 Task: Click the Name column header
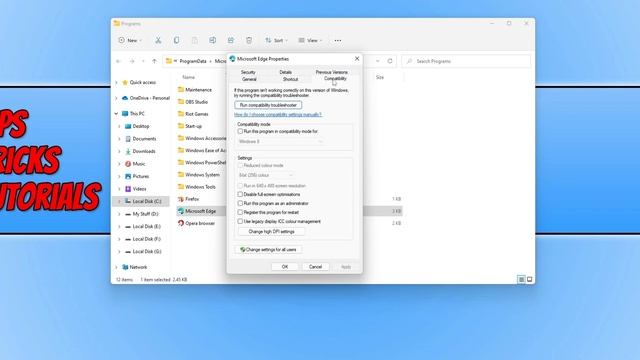click(x=188, y=77)
